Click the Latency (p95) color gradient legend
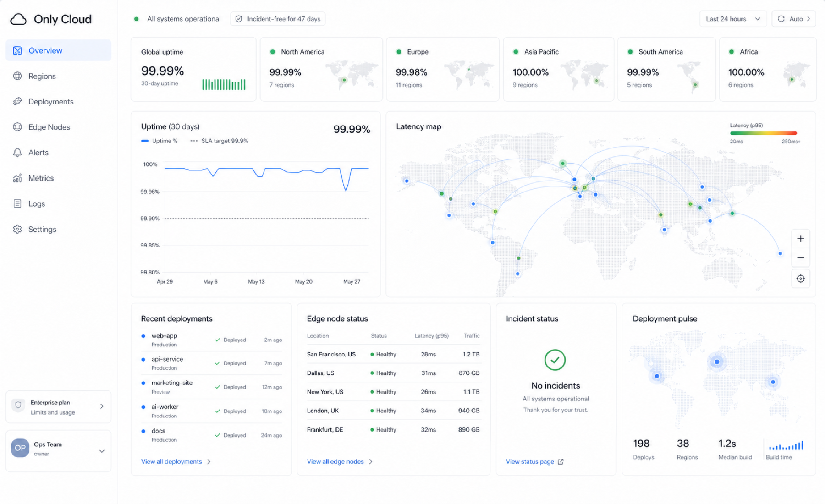The height and width of the screenshot is (504, 825). pyautogui.click(x=764, y=133)
